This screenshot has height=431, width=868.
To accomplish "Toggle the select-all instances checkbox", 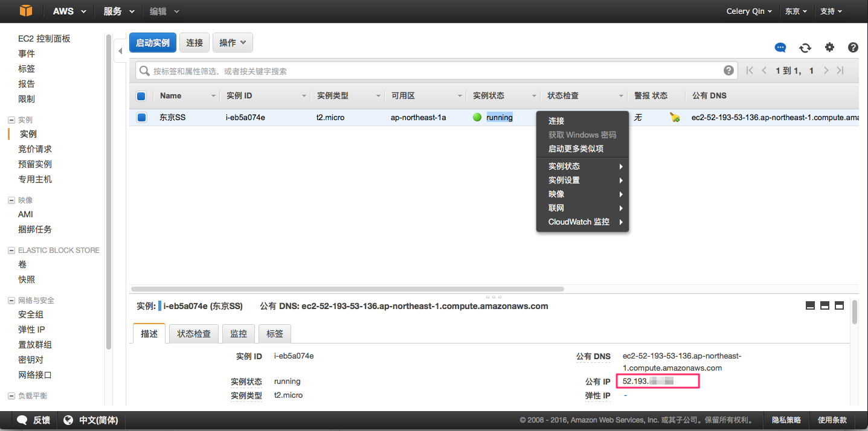I will 141,96.
